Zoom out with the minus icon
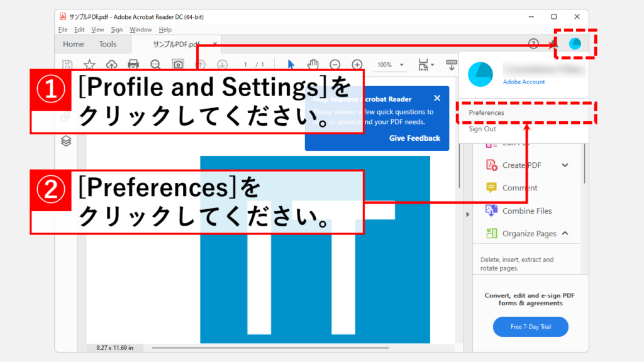 [335, 64]
